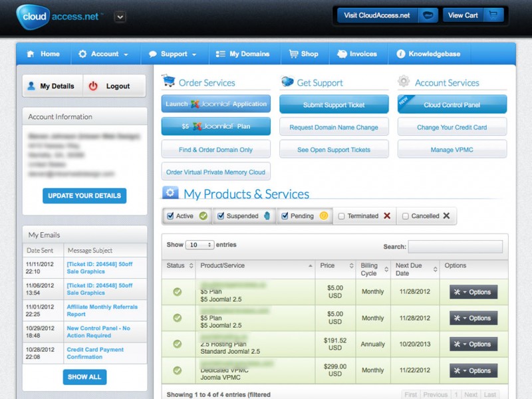The height and width of the screenshot is (399, 532).
Task: Open the dropdown arrow beside the logo
Action: tap(120, 17)
